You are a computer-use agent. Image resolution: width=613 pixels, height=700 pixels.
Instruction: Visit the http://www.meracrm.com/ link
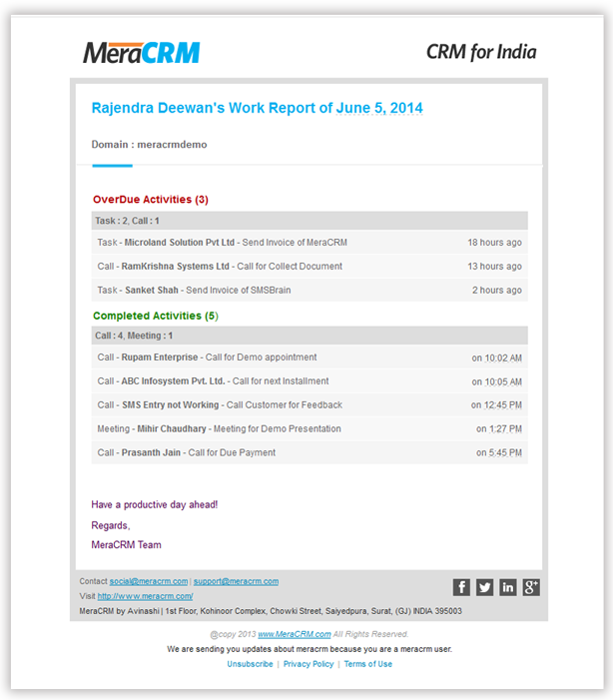coord(145,596)
